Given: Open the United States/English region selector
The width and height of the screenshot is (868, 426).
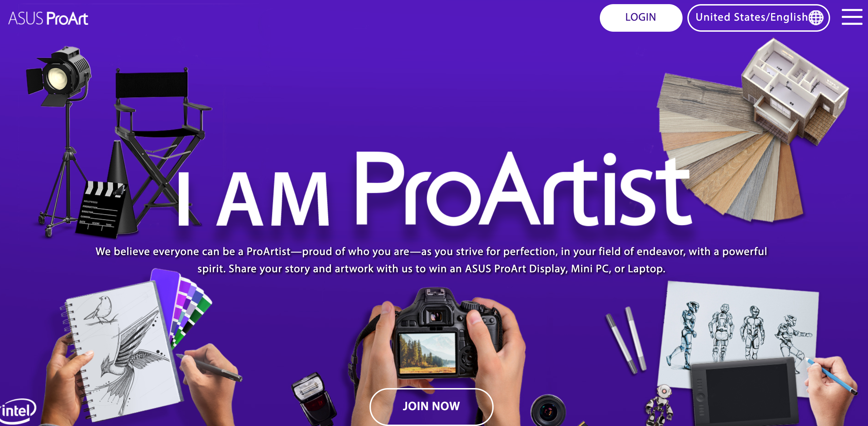Looking at the screenshot, I should click(x=758, y=18).
